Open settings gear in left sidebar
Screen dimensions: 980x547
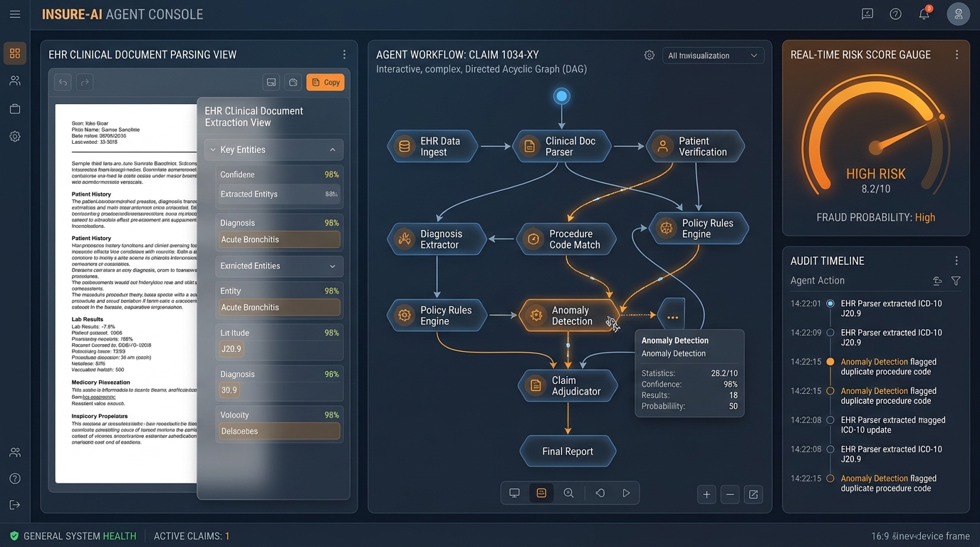[x=15, y=136]
